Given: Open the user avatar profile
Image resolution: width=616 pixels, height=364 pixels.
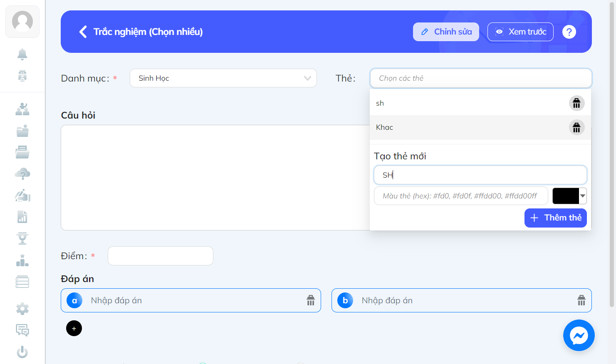Looking at the screenshot, I should [22, 22].
